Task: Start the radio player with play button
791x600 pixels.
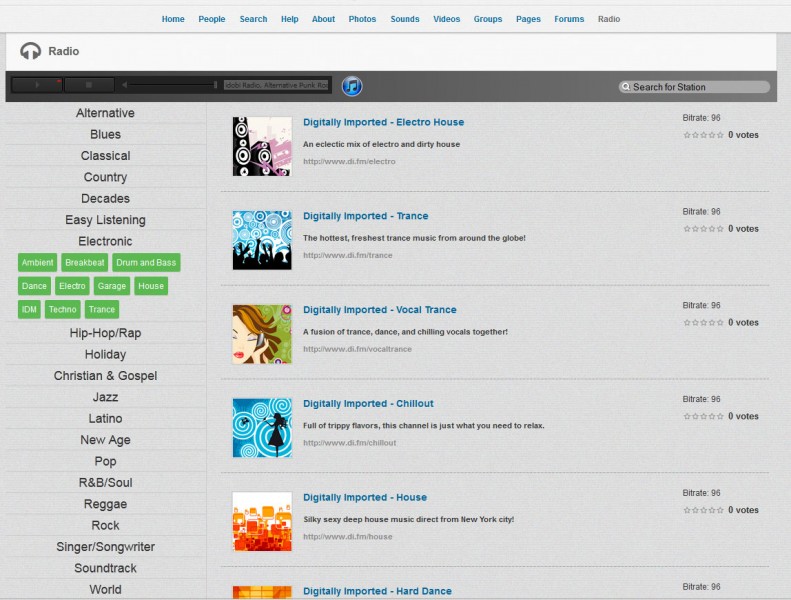Action: 37,85
